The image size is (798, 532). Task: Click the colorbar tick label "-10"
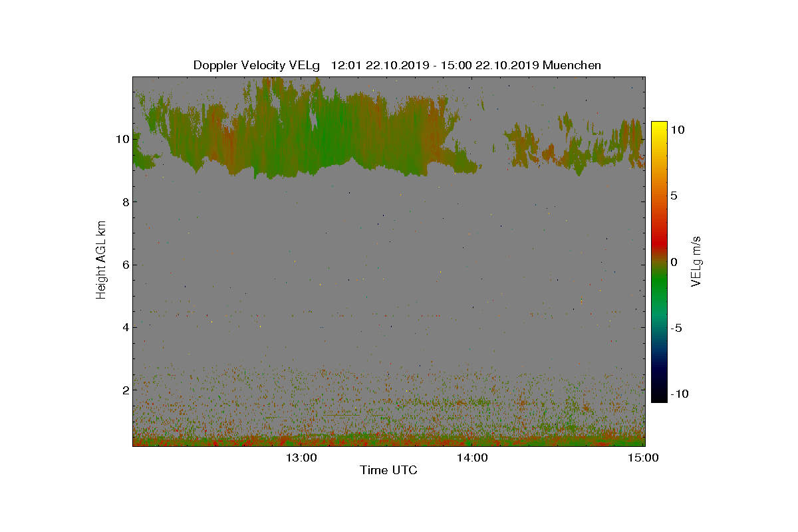click(x=680, y=394)
